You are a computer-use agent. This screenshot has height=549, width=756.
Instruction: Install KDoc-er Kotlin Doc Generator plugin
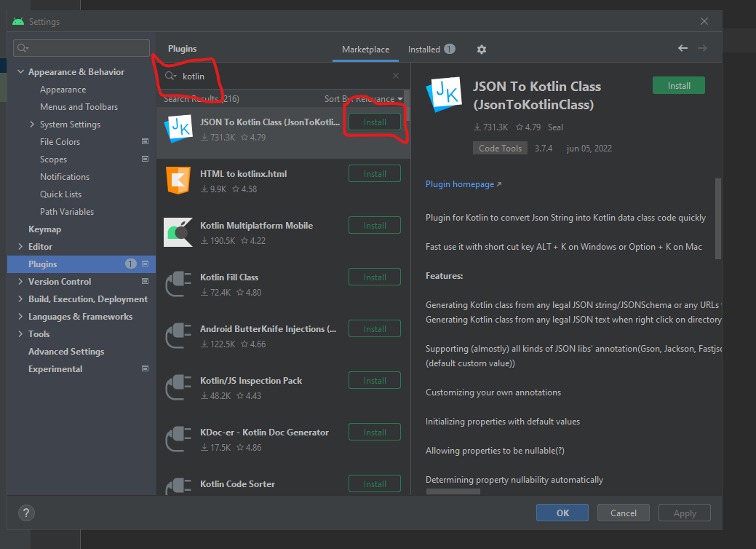click(375, 433)
